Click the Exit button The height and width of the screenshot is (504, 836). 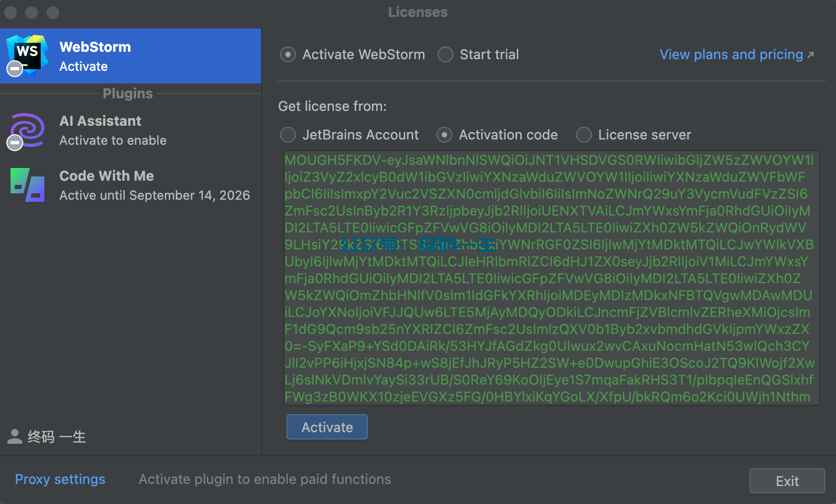click(x=787, y=481)
